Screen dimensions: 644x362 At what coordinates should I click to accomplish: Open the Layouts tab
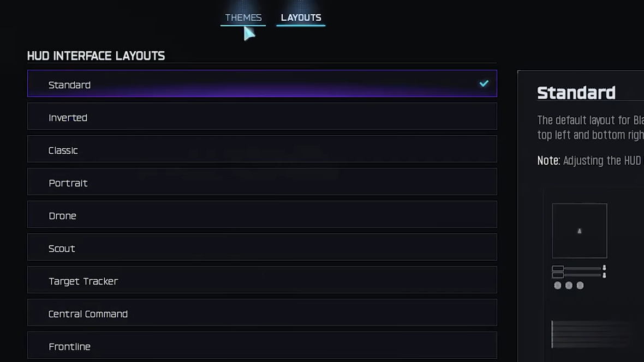[x=301, y=17]
